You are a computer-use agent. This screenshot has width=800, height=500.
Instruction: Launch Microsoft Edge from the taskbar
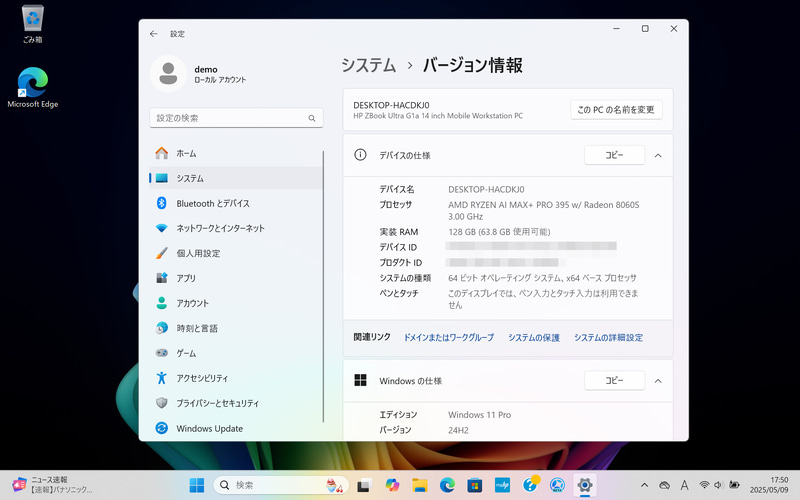(447, 485)
